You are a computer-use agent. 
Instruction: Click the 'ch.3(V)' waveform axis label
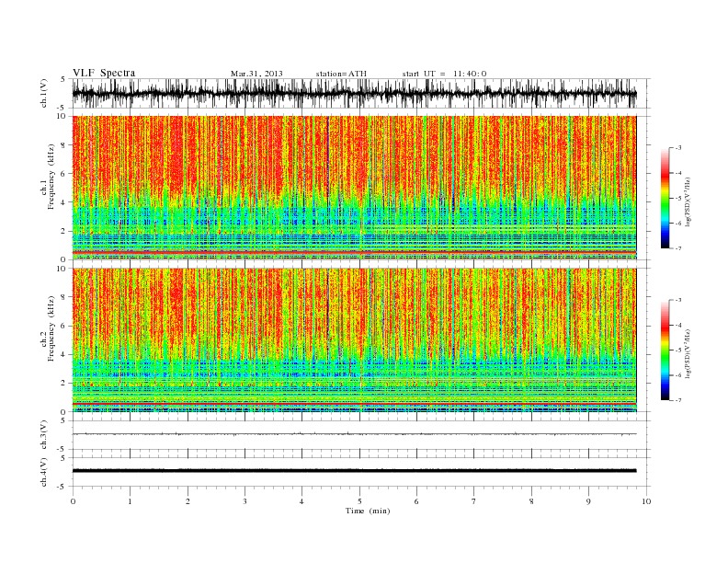[x=44, y=435]
